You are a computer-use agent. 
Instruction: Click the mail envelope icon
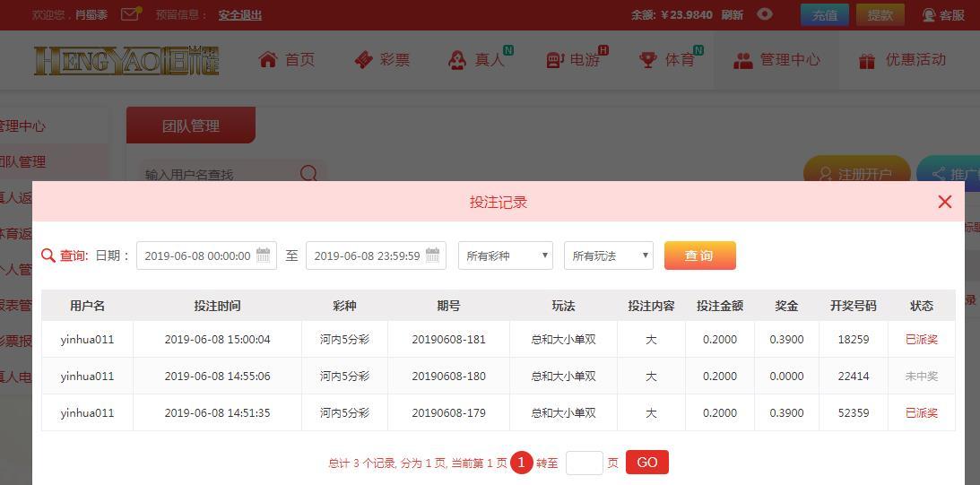point(130,14)
